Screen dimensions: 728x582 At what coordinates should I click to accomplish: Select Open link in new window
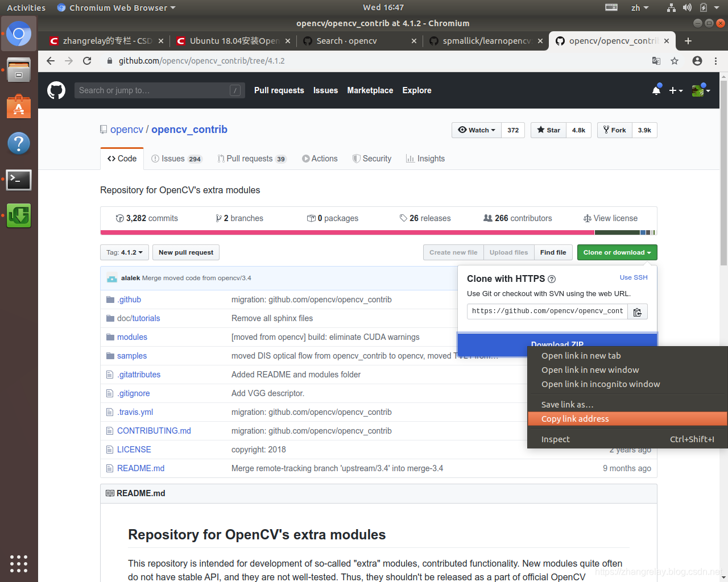[x=627, y=370]
